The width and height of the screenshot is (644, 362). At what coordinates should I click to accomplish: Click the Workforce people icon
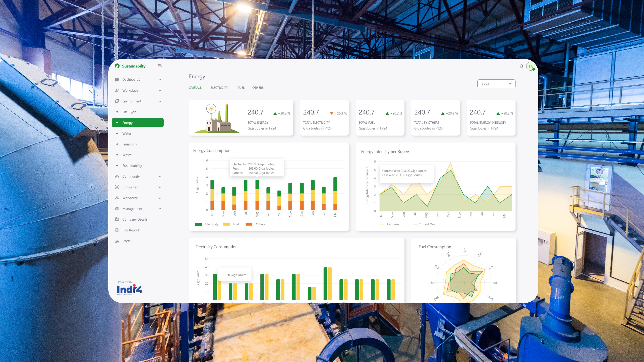pos(117,198)
